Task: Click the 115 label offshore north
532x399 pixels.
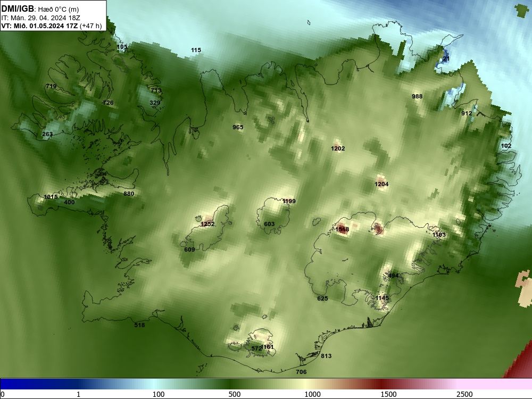Action: (196, 50)
